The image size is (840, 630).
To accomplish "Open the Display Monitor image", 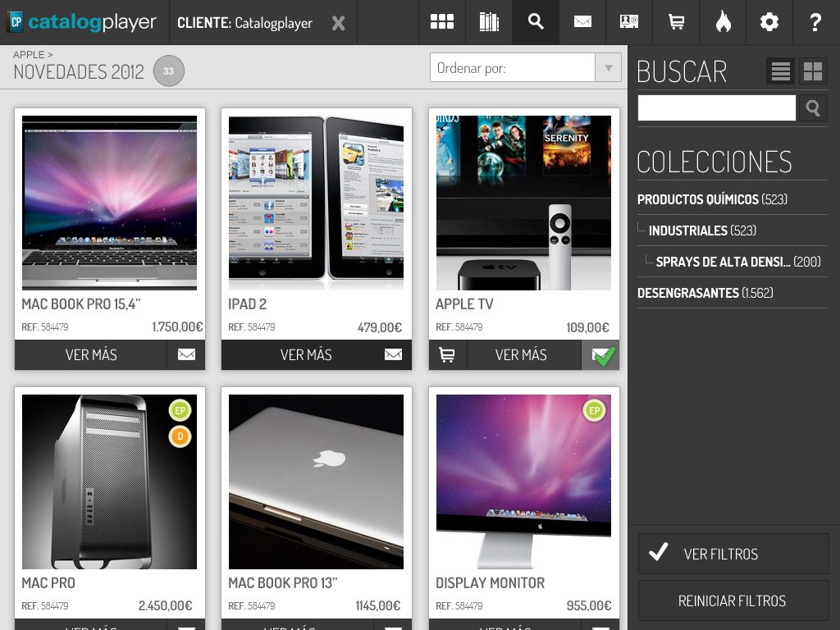I will 523,482.
